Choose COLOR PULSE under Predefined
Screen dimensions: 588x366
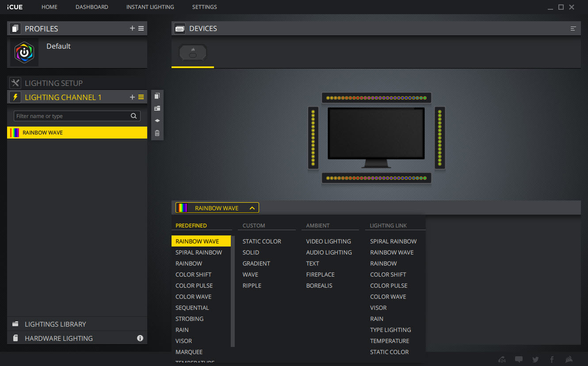[194, 285]
